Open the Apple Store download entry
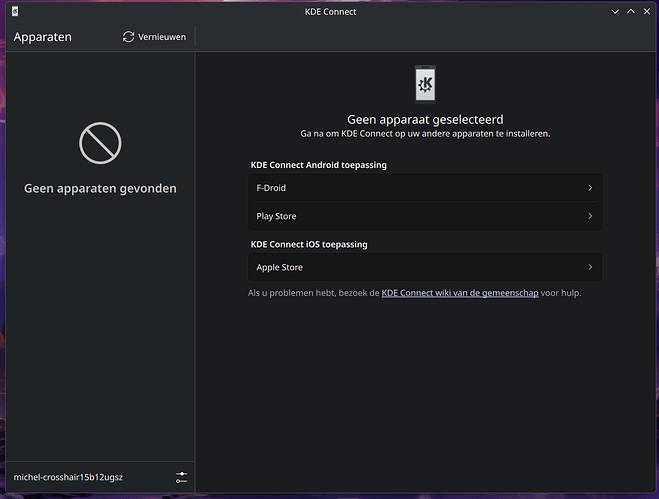 point(425,267)
